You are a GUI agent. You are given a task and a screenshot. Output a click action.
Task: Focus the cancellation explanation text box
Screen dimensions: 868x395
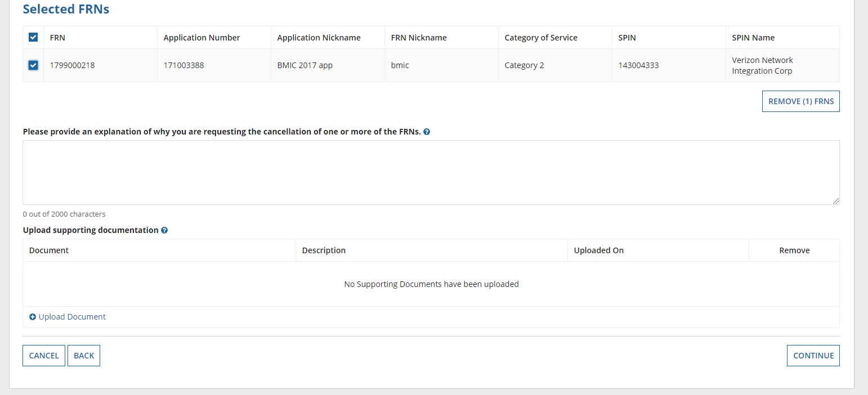pos(431,172)
